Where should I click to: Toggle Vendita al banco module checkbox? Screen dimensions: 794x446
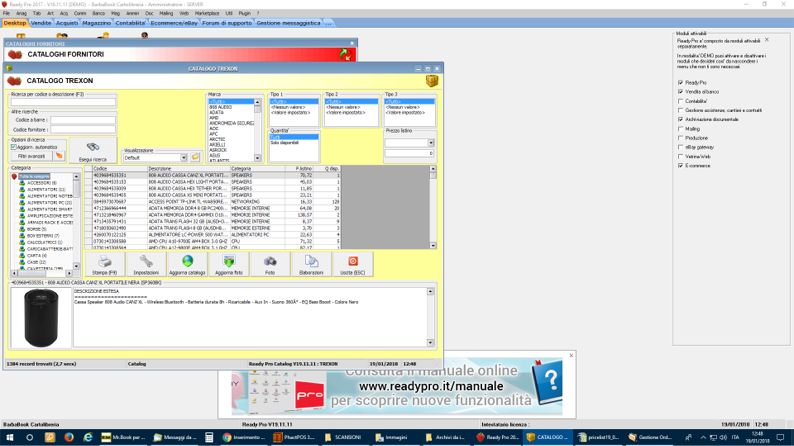tap(681, 92)
